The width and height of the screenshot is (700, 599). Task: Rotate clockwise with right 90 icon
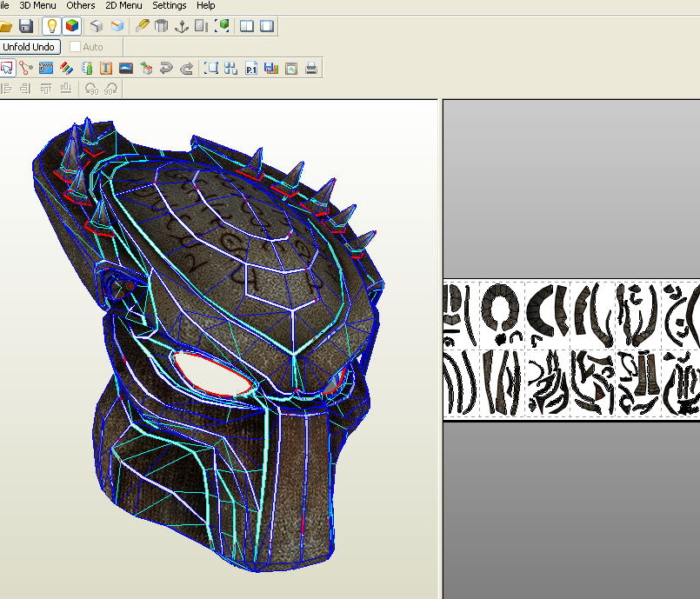point(110,89)
